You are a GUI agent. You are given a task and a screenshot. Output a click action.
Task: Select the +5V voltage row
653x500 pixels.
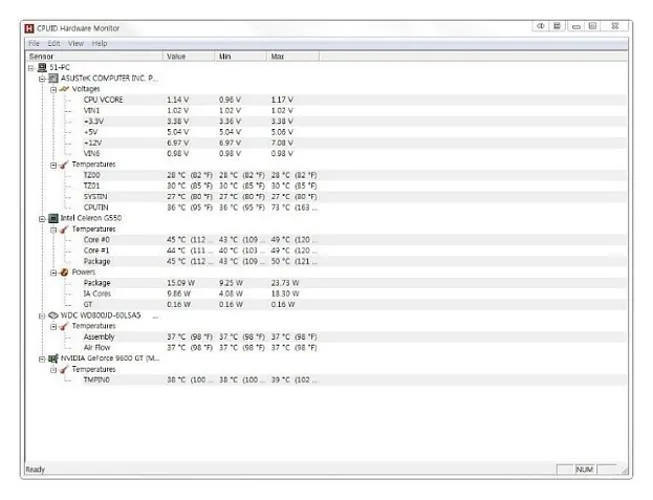[x=326, y=132]
